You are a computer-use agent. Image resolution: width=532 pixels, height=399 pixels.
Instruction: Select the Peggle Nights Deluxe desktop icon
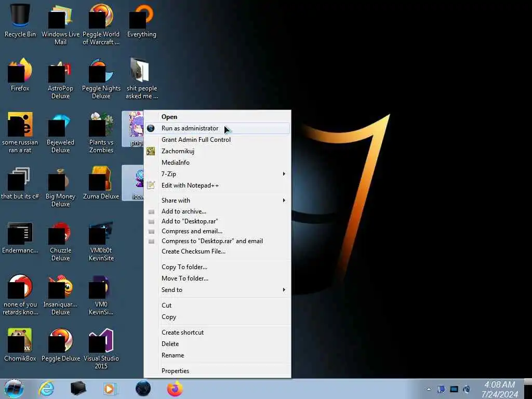[x=101, y=79]
